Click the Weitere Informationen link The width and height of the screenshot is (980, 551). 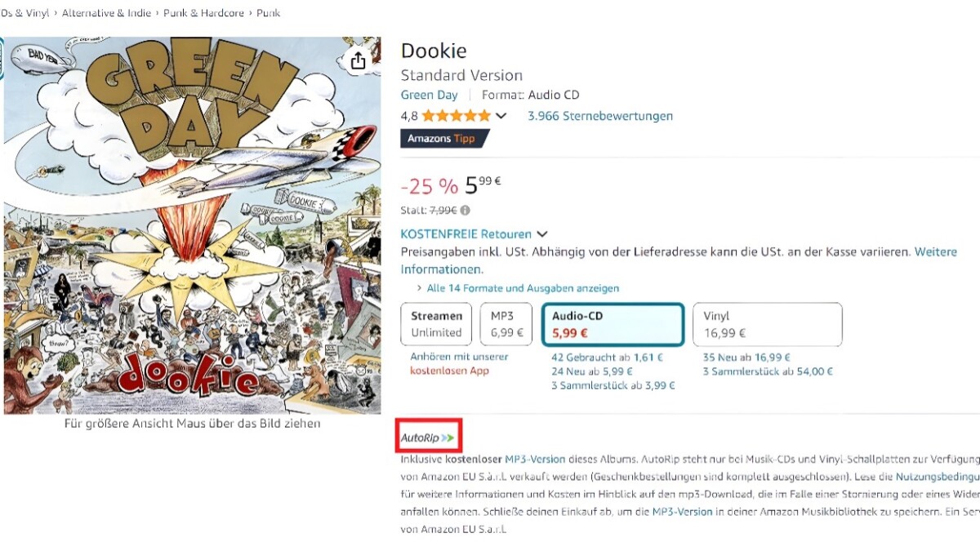point(441,269)
